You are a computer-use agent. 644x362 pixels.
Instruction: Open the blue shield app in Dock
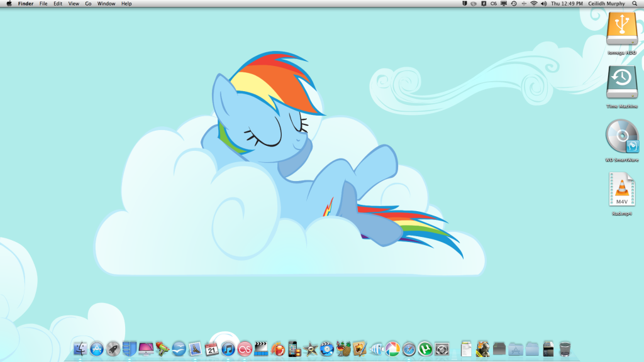click(130, 349)
